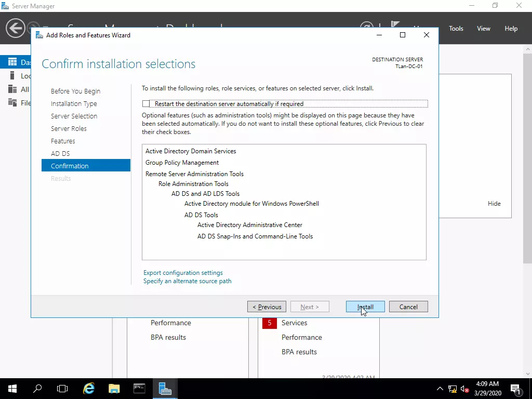Open the Tools menu
The width and height of the screenshot is (532, 399).
456,29
